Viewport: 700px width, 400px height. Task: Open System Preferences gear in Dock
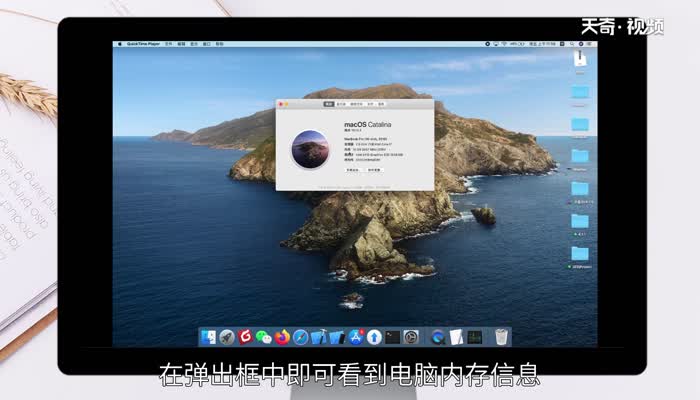[x=411, y=337]
